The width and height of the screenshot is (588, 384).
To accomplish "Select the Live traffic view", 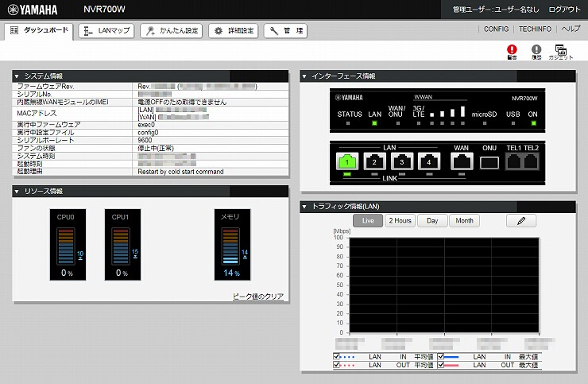I will tap(368, 221).
